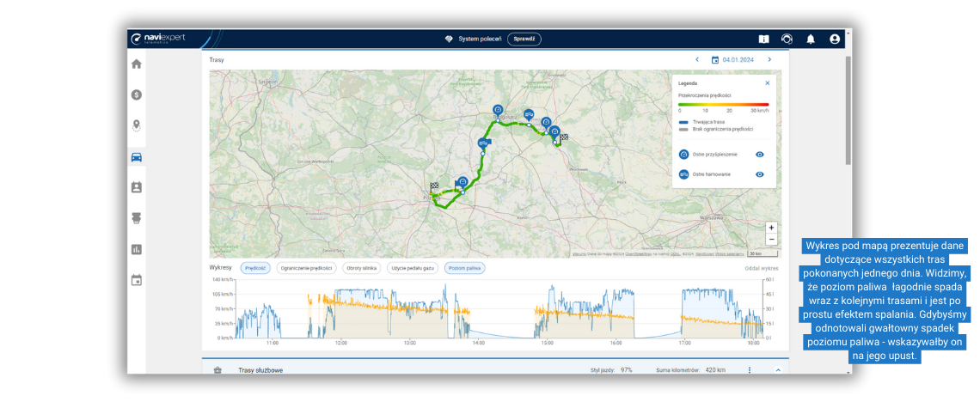Image resolution: width=980 pixels, height=402 pixels.
Task: Open the support headset icon
Action: 787,39
